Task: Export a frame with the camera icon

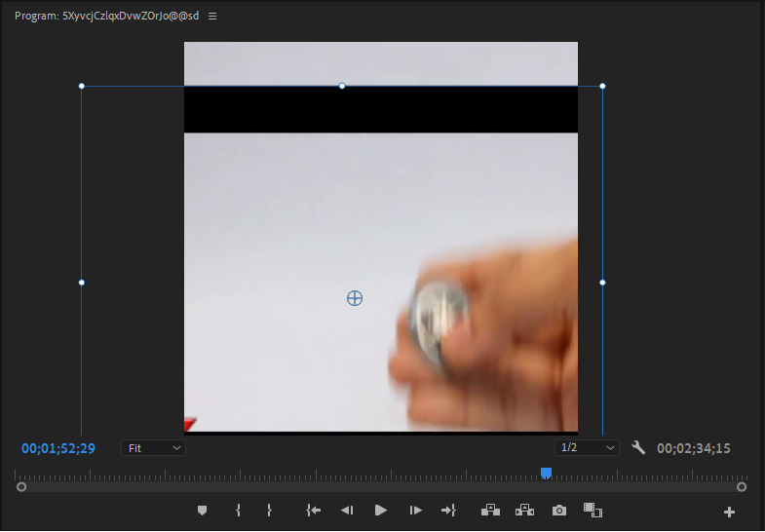Action: 559,511
